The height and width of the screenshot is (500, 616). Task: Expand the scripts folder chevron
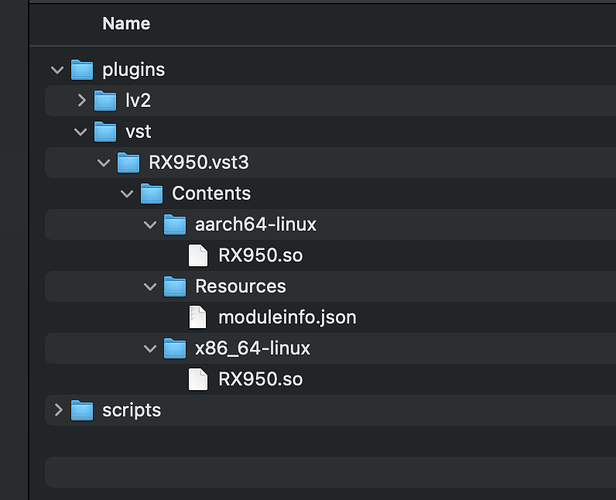coord(57,410)
